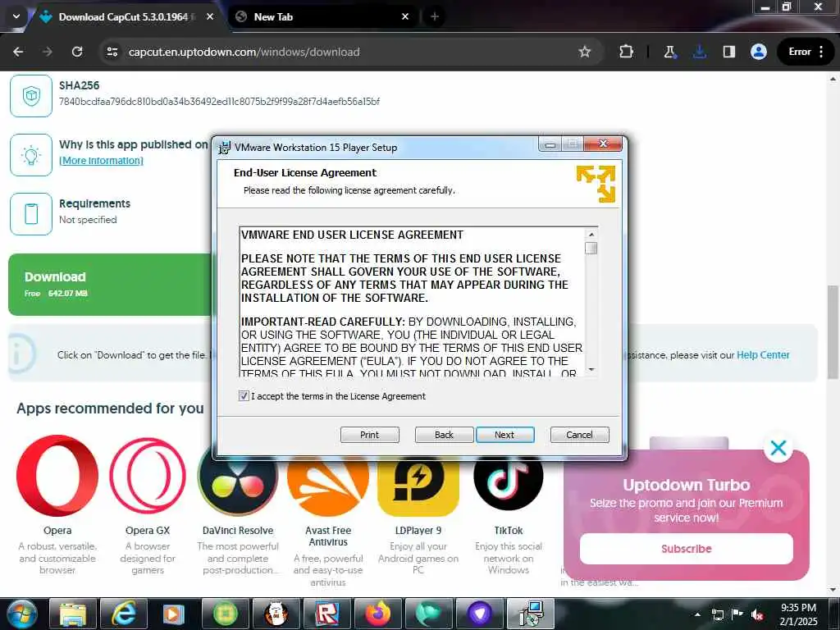The height and width of the screenshot is (630, 840).
Task: Open Roblox from the taskbar
Action: (x=326, y=614)
